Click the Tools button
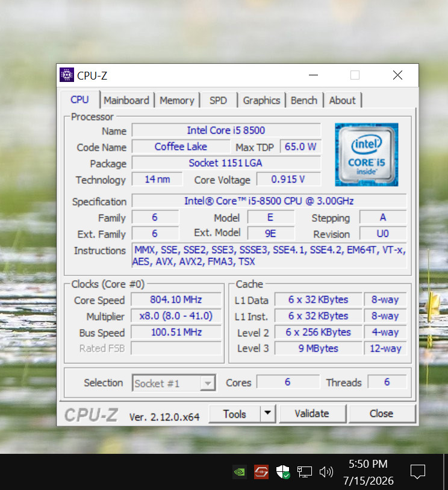 (x=234, y=413)
